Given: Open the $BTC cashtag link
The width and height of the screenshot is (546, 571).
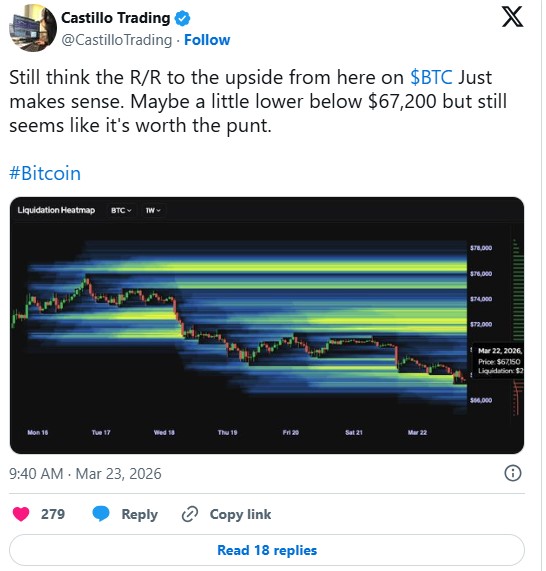Looking at the screenshot, I should (x=431, y=77).
